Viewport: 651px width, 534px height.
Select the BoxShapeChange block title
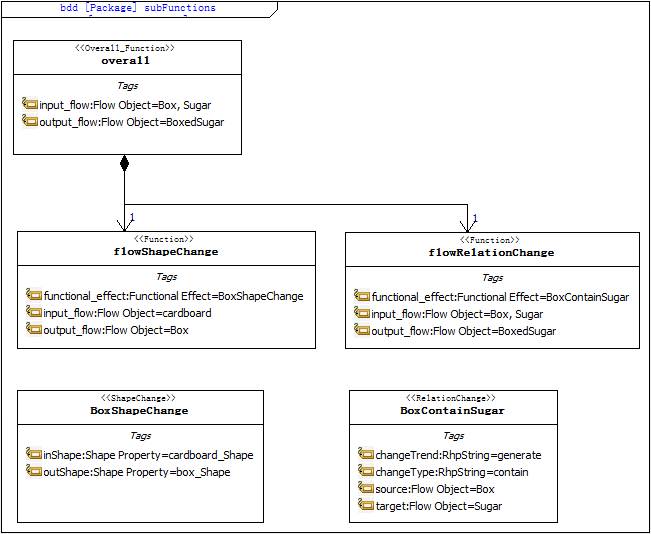pyautogui.click(x=139, y=411)
